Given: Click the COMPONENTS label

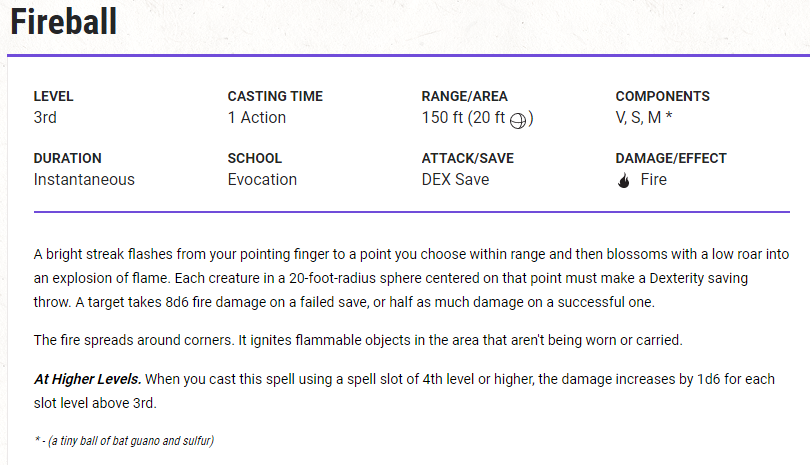Looking at the screenshot, I should tap(663, 97).
